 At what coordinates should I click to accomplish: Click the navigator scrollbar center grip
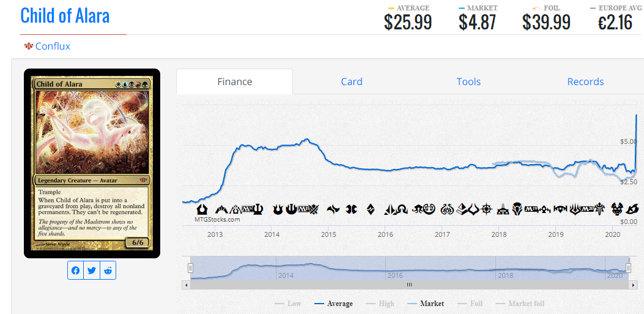409,285
